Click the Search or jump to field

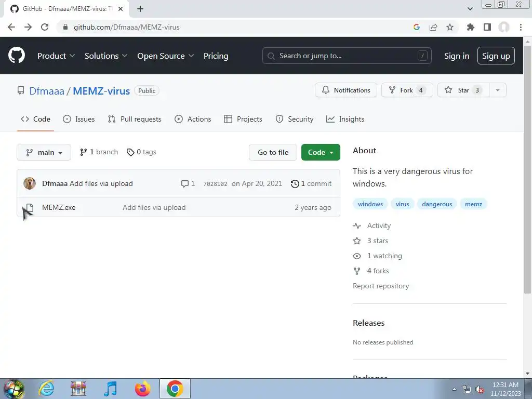347,56
